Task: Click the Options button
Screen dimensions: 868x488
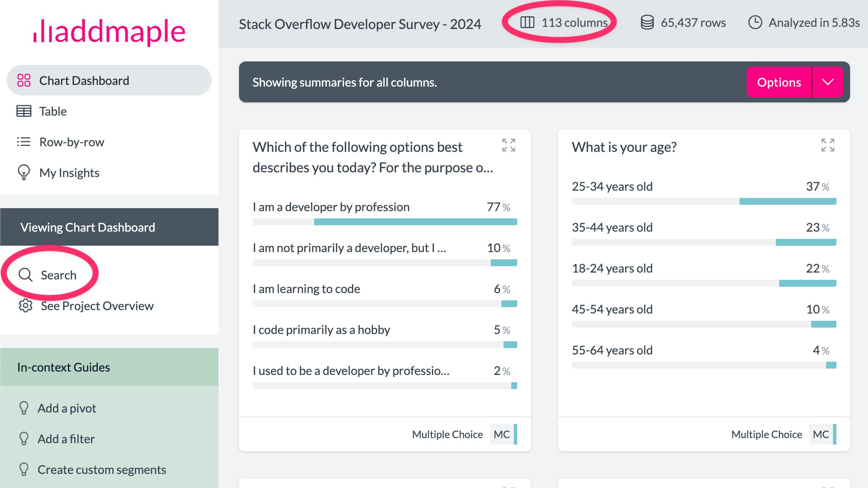Action: [x=779, y=82]
